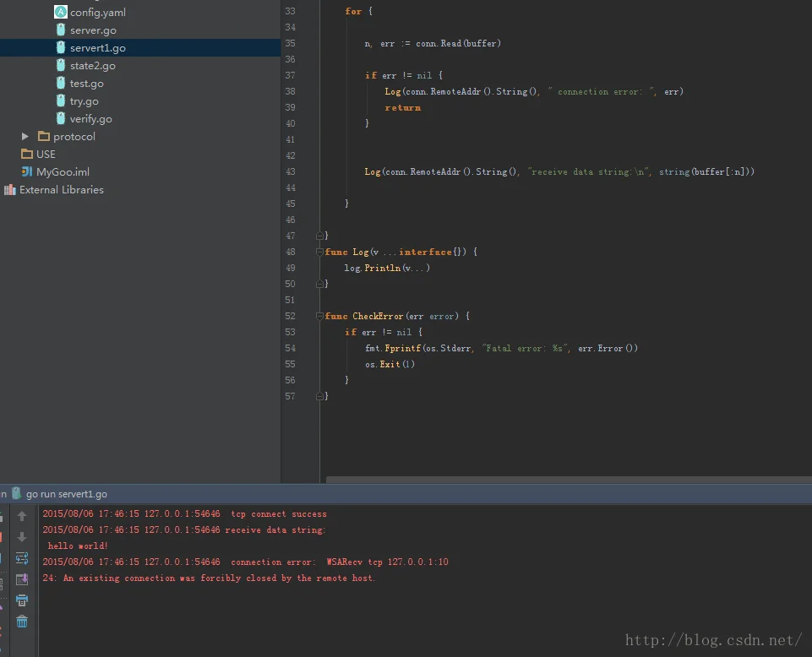
Task: Click '"Fatal error: %s"' string on line 54
Action: pos(526,349)
